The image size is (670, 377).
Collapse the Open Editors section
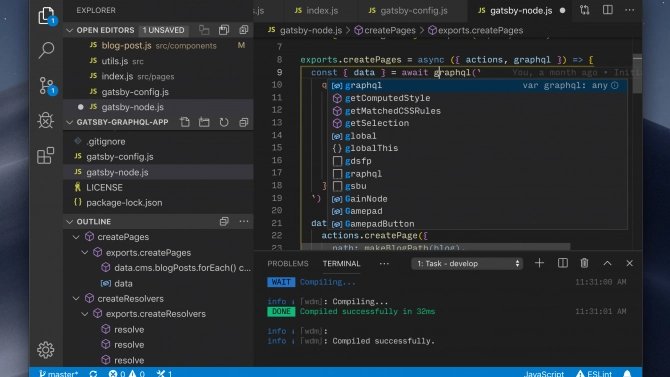tap(70, 30)
